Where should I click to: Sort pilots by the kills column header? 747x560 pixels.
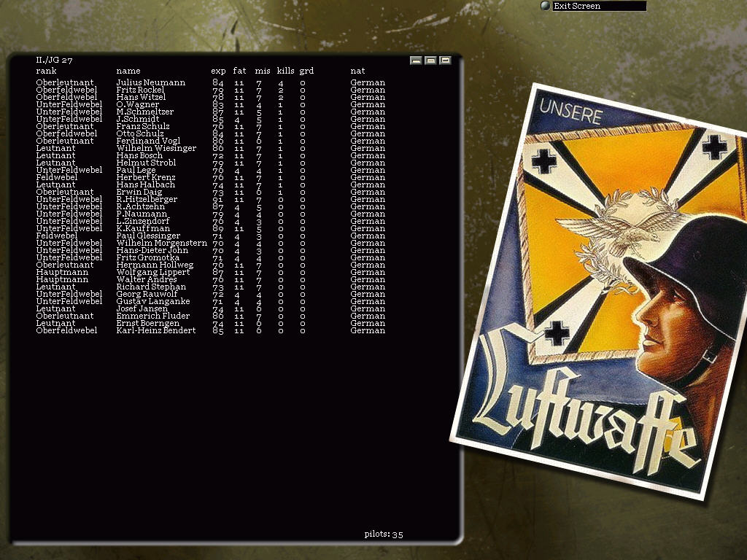[285, 71]
